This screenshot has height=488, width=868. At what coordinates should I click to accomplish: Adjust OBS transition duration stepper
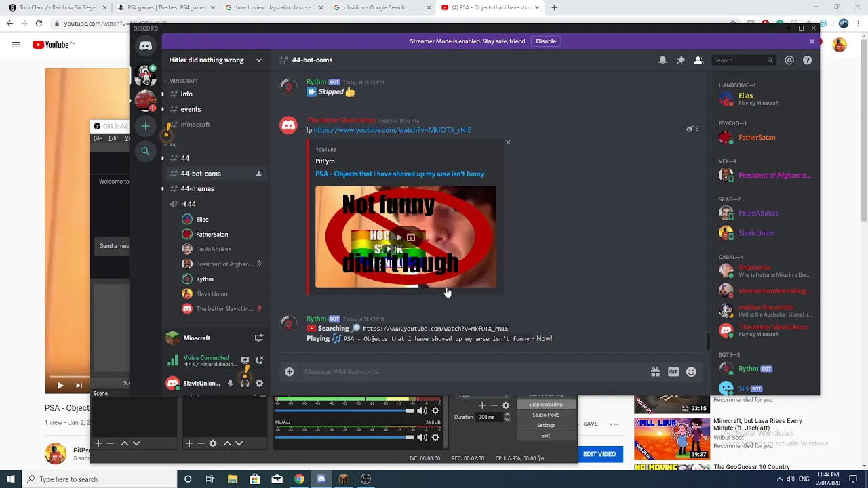(507, 417)
